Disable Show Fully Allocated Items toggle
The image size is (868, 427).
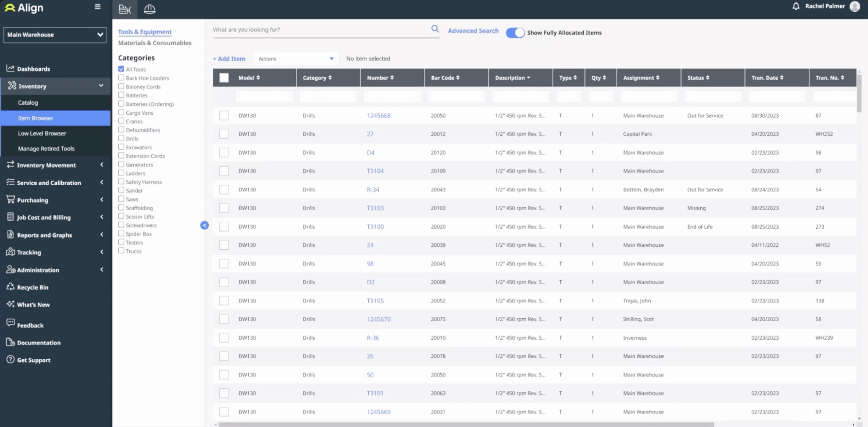point(515,32)
